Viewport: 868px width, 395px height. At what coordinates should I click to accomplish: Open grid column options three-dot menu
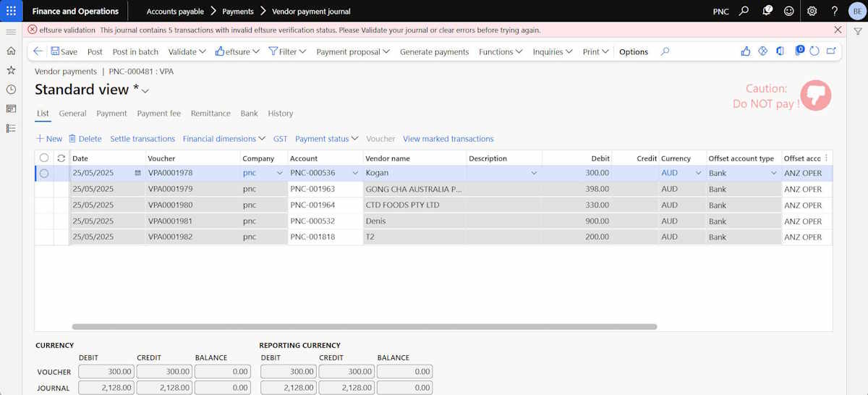coord(826,158)
